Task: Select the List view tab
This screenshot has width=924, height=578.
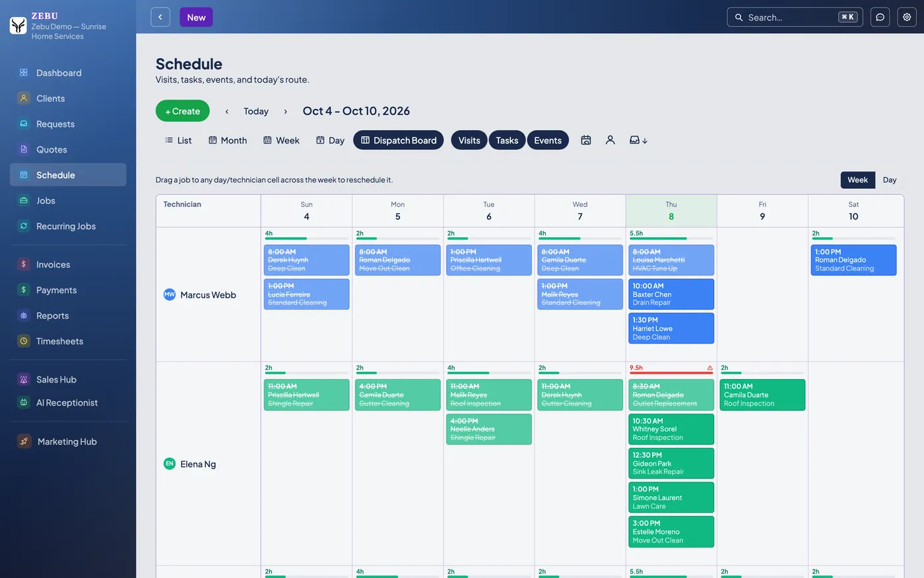Action: point(178,140)
